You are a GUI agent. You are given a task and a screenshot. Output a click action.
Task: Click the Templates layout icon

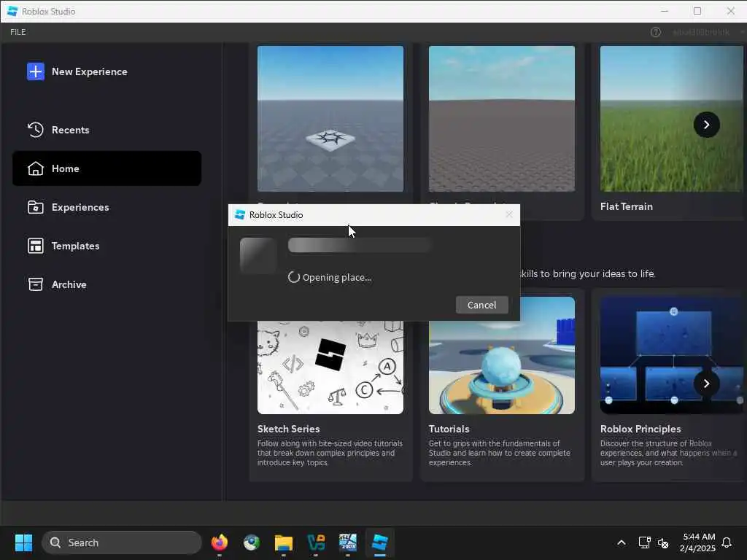36,246
